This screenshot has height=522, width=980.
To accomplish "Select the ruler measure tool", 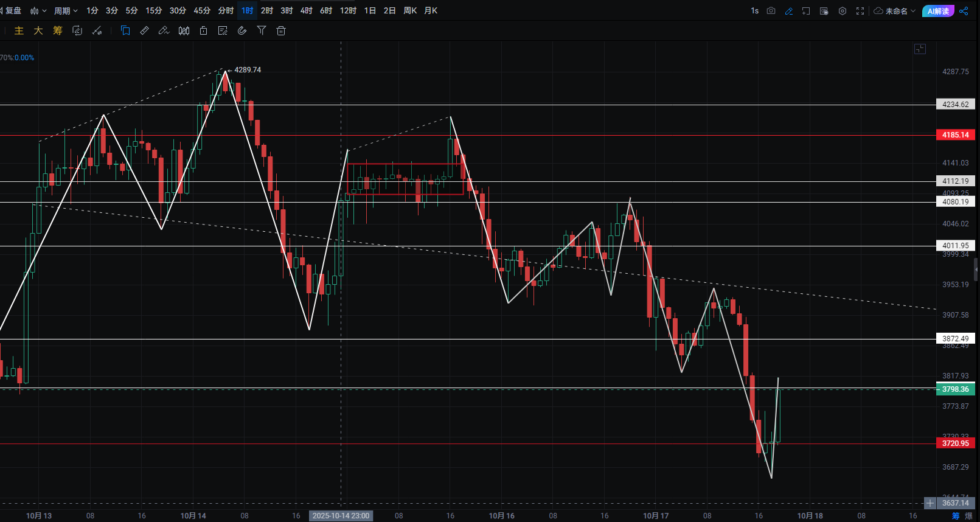I will (145, 30).
